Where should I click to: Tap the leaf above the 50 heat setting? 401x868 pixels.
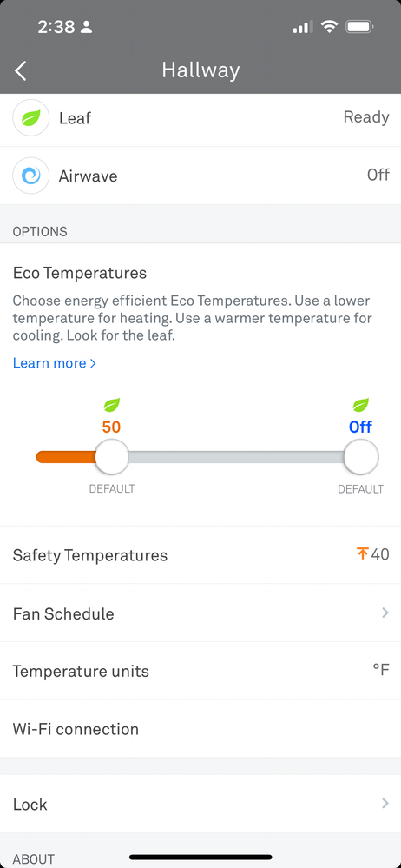[111, 405]
